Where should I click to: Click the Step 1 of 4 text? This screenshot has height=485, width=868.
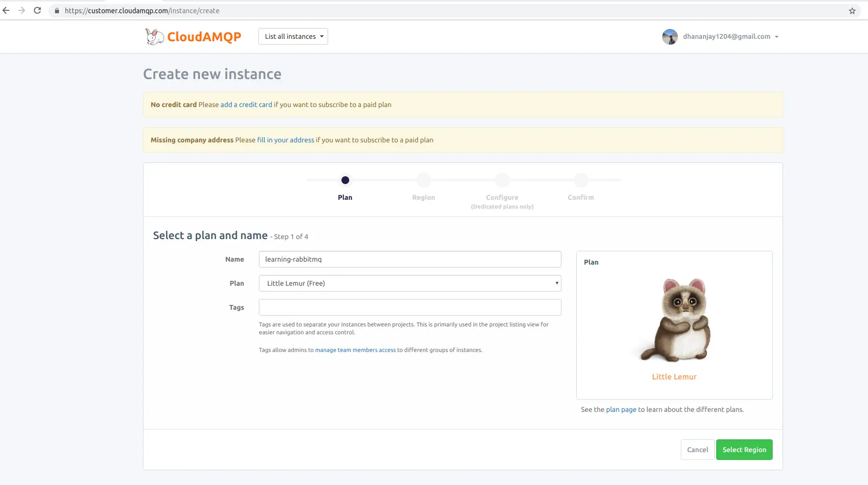point(291,237)
